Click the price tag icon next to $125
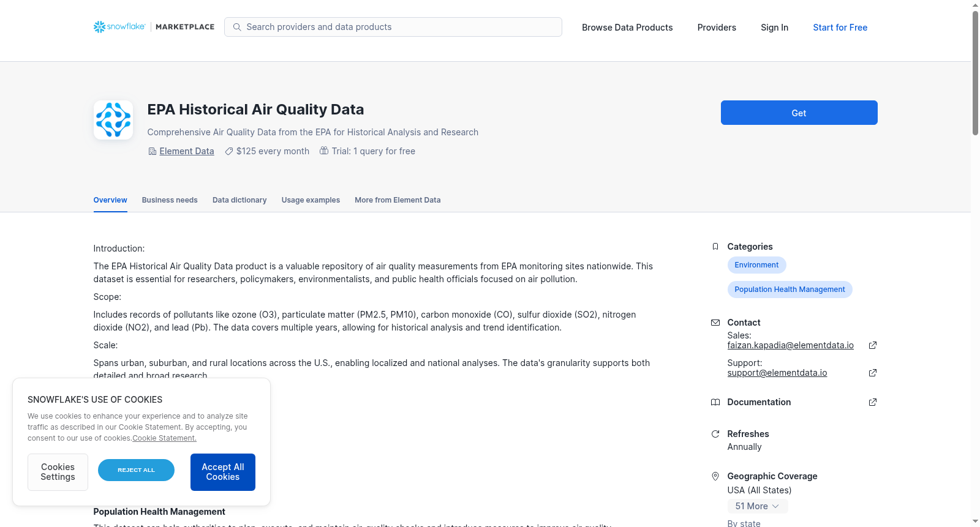Viewport: 980px width, 527px height. pyautogui.click(x=228, y=151)
